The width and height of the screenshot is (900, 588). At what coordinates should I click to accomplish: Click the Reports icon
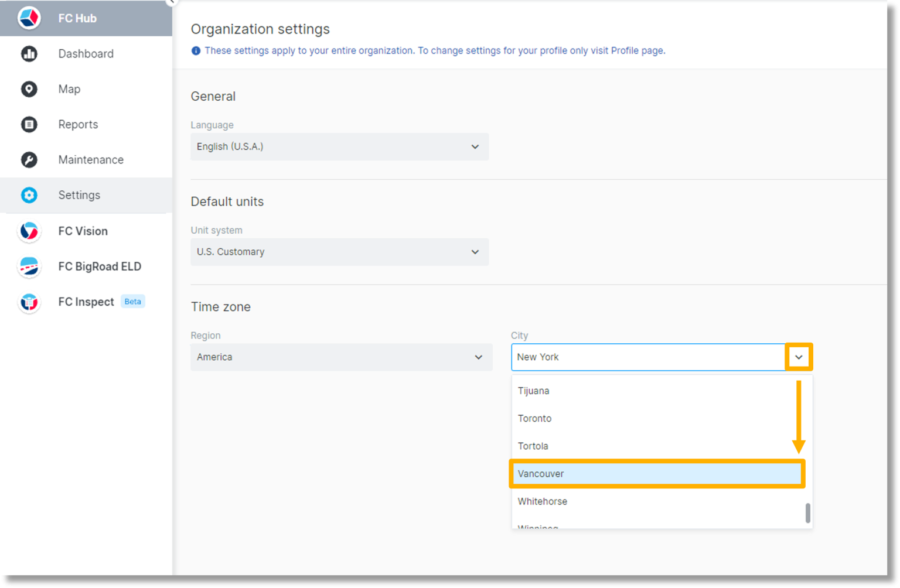click(29, 124)
